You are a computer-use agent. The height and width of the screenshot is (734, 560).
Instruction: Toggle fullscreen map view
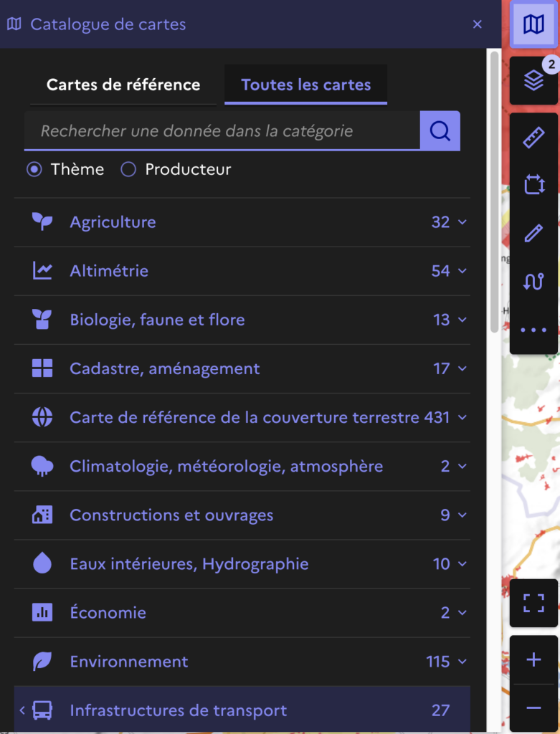[x=533, y=603]
